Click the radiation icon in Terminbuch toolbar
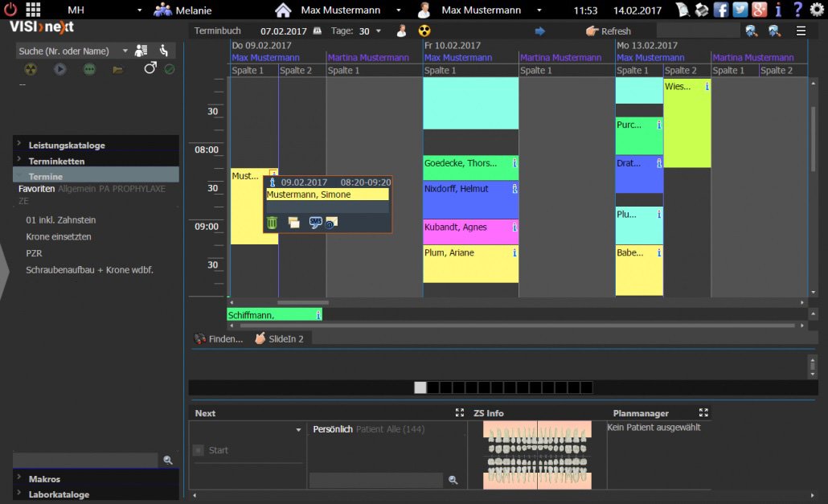The width and height of the screenshot is (828, 504). (424, 31)
